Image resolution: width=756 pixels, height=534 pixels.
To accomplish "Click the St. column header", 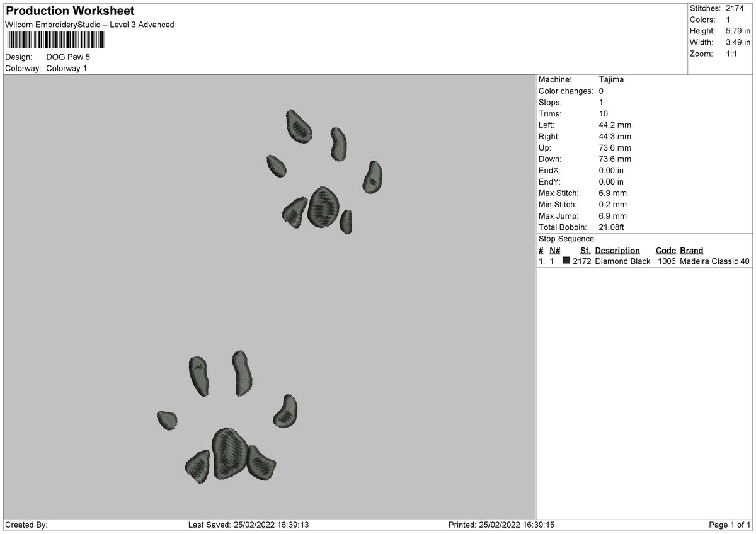I will [x=585, y=251].
